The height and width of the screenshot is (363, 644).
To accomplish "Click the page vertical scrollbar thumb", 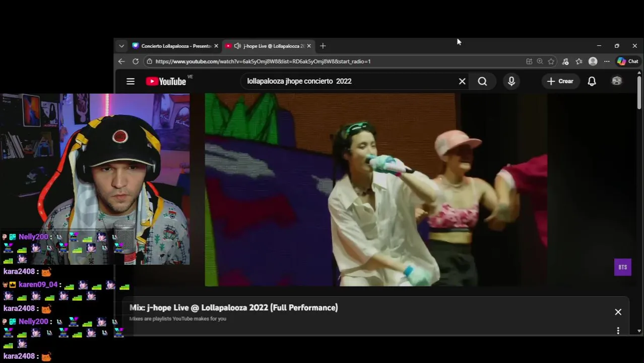I will 639,92.
